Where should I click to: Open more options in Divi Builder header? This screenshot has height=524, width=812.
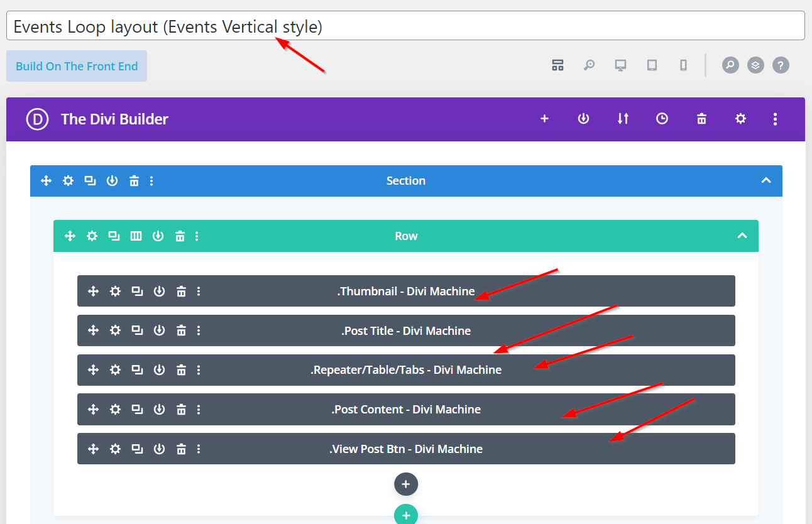pos(775,119)
